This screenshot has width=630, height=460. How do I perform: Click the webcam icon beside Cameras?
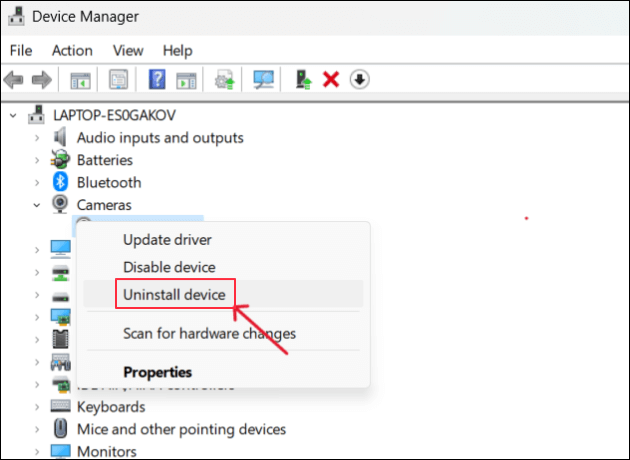[x=60, y=204]
